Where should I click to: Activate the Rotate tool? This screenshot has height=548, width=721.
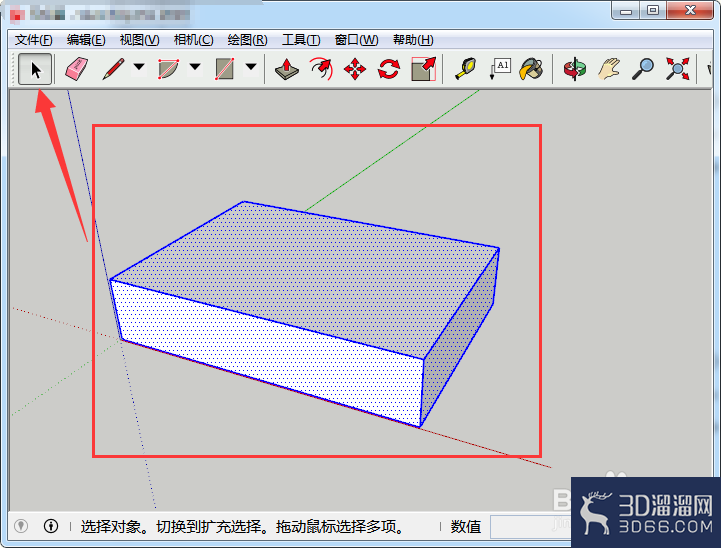389,69
